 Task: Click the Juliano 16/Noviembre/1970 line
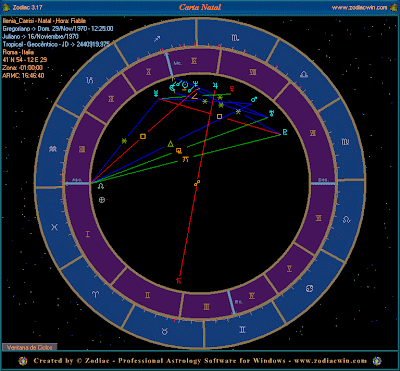tap(39, 36)
